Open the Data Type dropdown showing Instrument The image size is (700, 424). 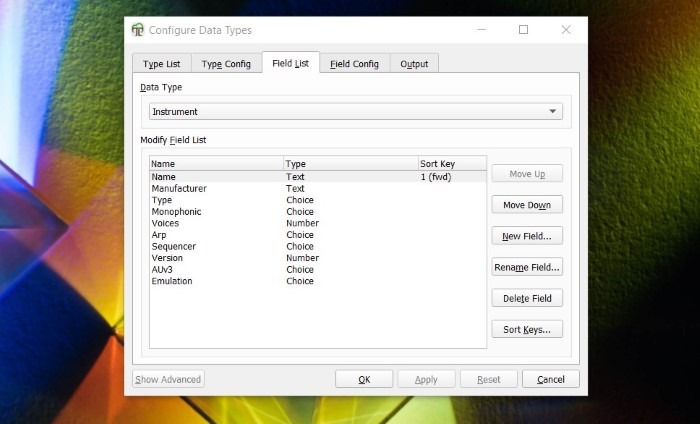click(355, 112)
